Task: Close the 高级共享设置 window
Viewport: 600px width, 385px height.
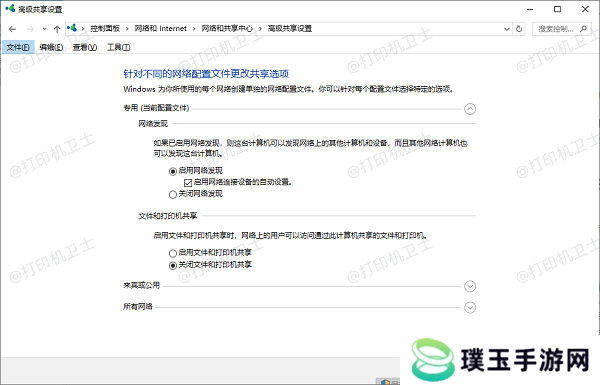Action: click(x=585, y=9)
